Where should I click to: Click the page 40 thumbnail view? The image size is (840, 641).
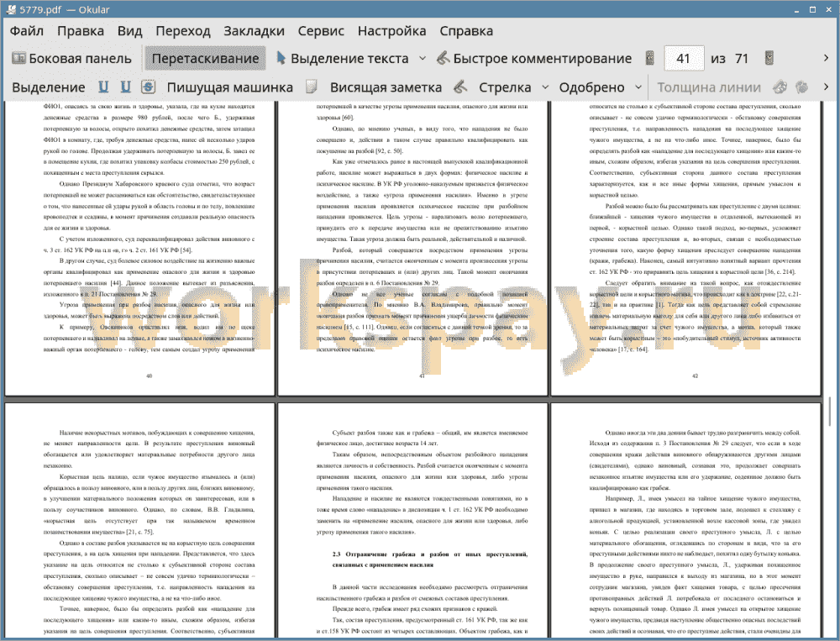(139, 248)
